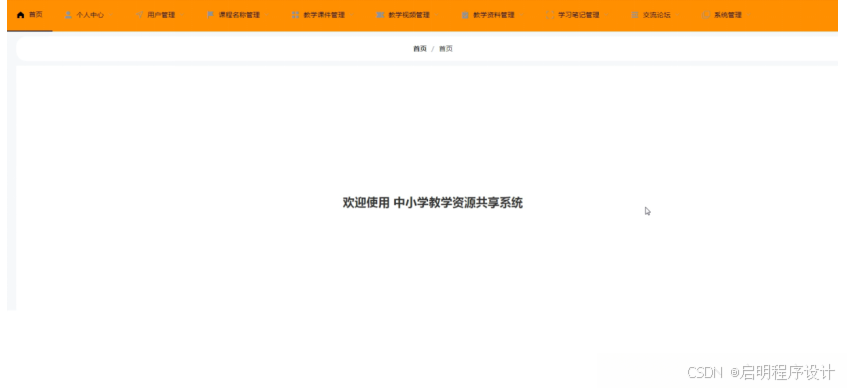Open the 交流论坛 menu label

pyautogui.click(x=657, y=15)
